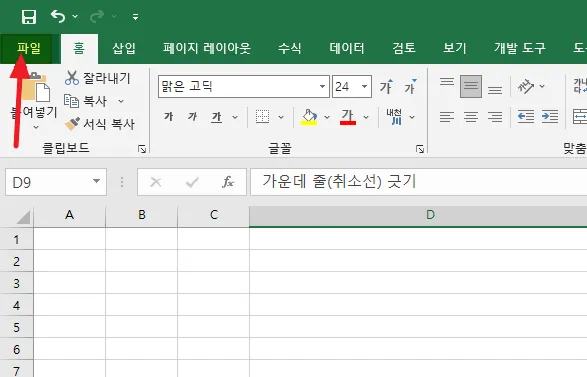Click the Save icon in quick access toolbar
This screenshot has height=377, width=587.
click(x=29, y=17)
